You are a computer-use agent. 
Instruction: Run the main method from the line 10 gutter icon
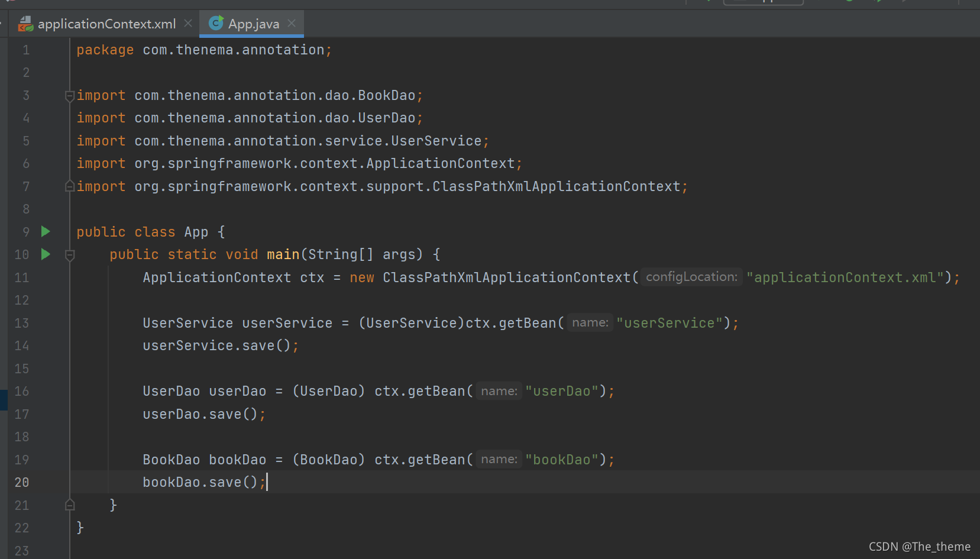tap(46, 254)
